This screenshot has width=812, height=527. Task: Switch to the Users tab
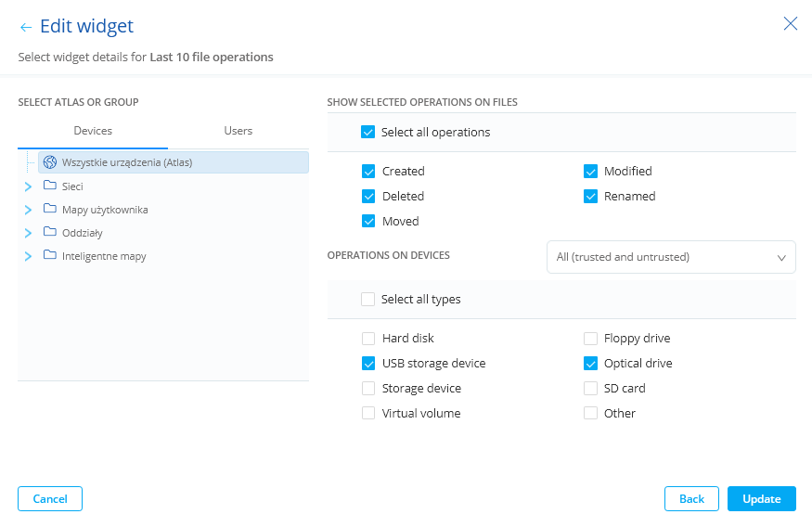238,131
